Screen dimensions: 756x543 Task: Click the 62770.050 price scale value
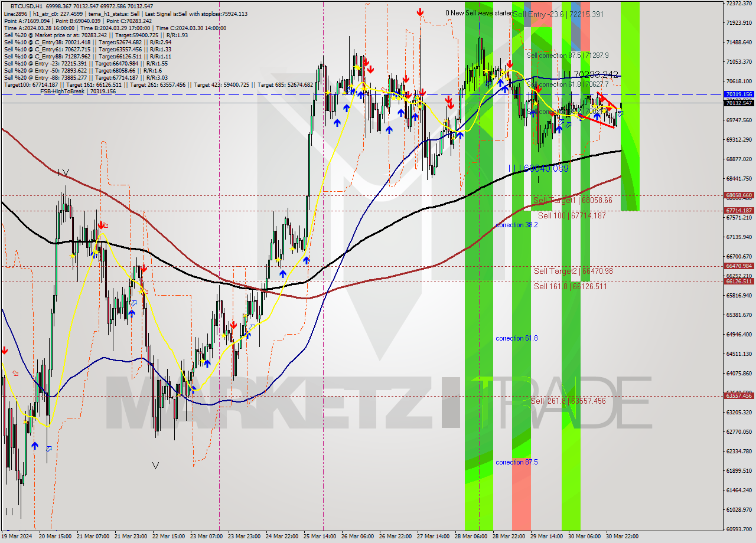[x=739, y=432]
